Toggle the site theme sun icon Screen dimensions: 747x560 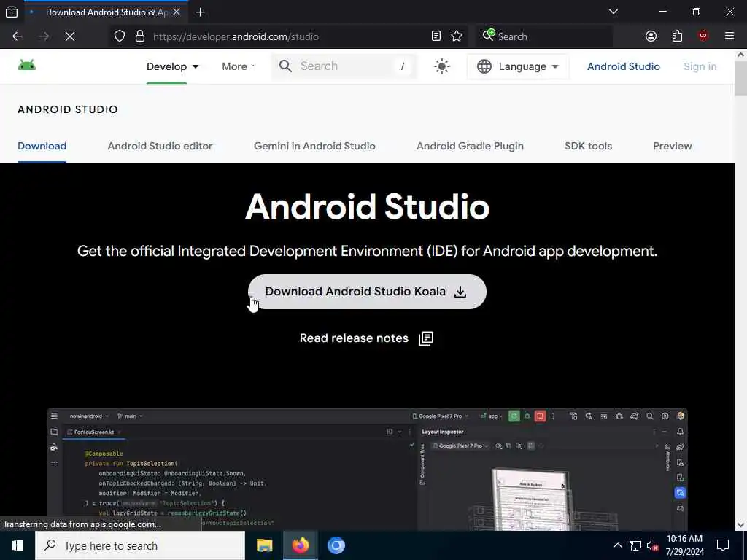[441, 66]
